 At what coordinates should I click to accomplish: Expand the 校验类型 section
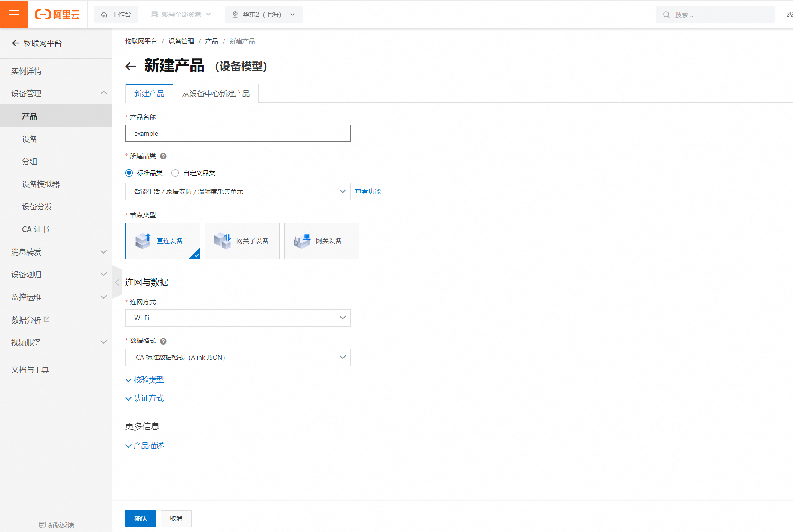pyautogui.click(x=144, y=380)
